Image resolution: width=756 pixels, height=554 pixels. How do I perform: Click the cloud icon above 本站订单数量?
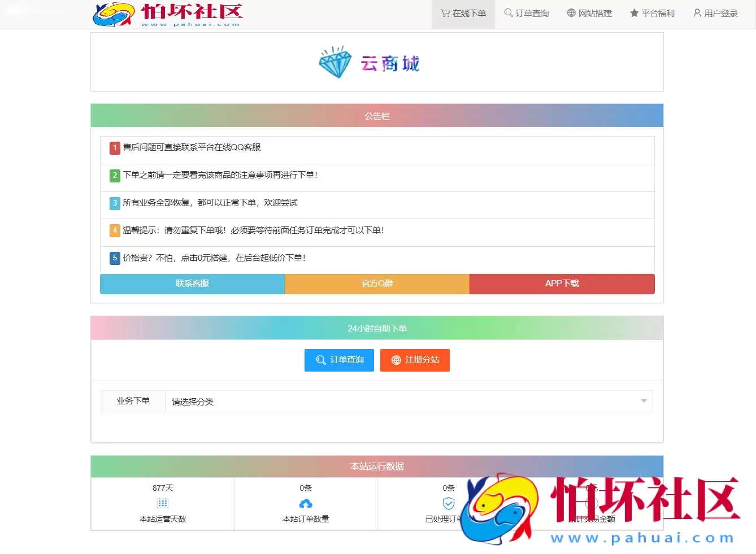(306, 503)
